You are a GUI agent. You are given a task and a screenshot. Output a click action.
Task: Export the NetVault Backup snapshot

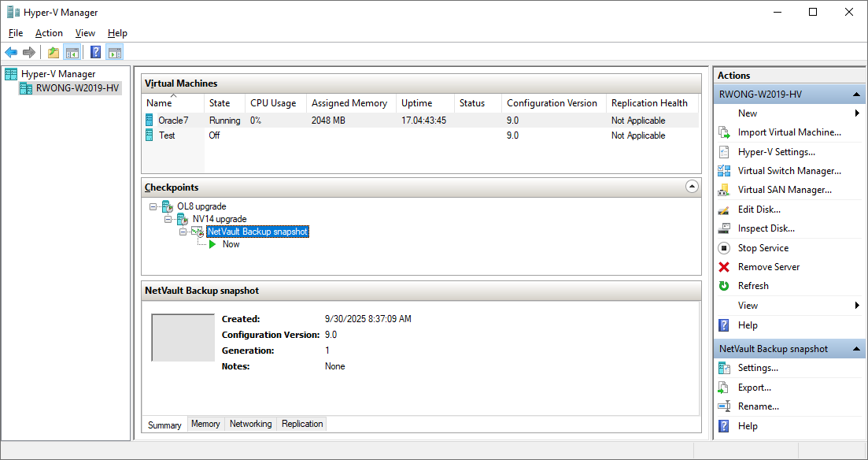(753, 387)
